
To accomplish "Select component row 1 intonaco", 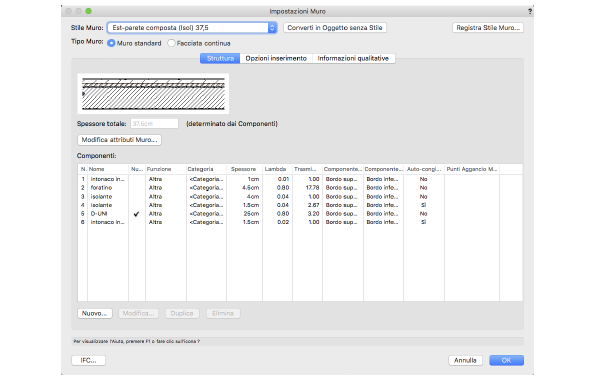I will pyautogui.click(x=300, y=179).
